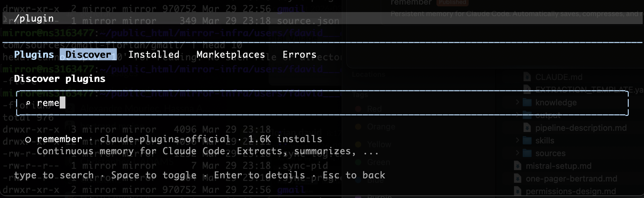Focus the plugin search field containing 'reme'

coord(322,103)
